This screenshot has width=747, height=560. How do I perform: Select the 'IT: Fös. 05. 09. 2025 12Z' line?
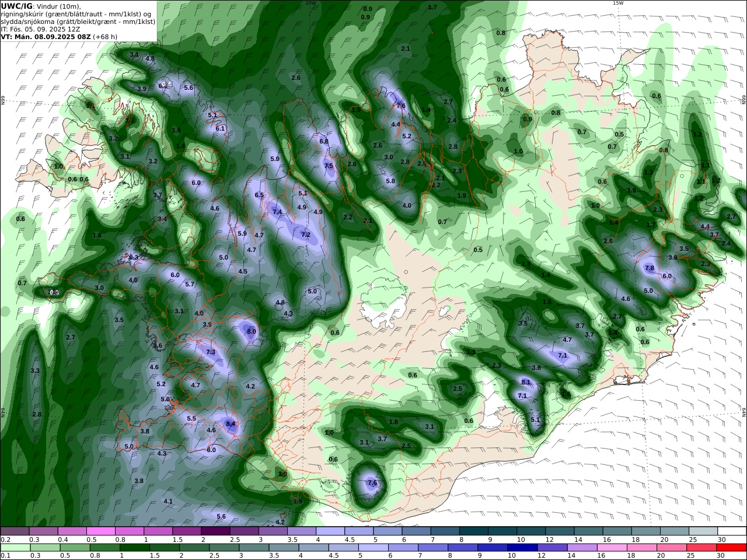(x=40, y=29)
